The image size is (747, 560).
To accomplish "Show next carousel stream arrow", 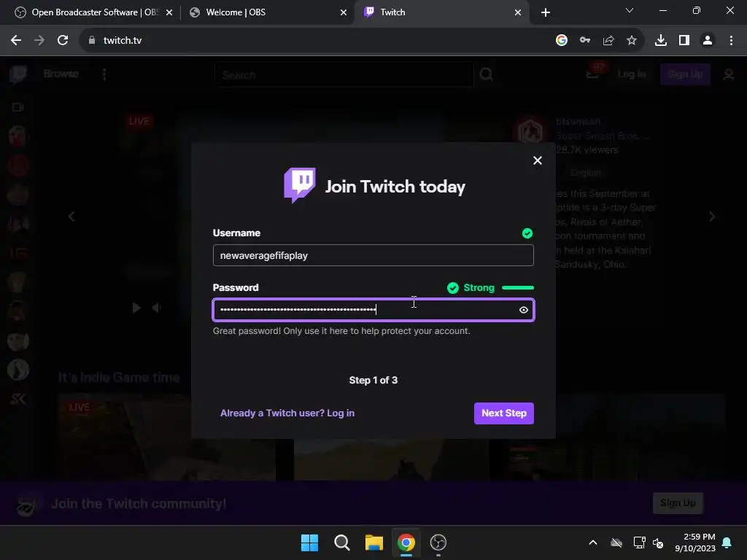I will (x=712, y=217).
